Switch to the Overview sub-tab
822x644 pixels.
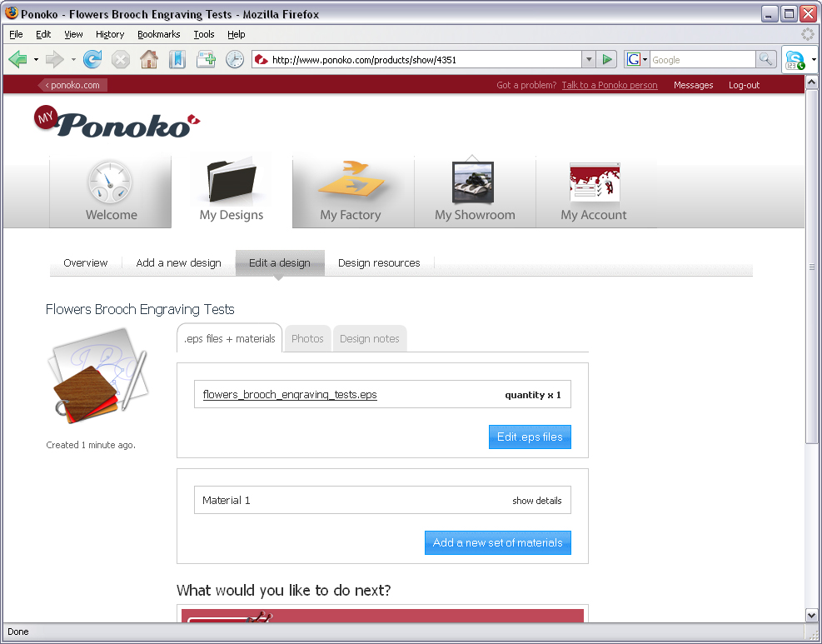(86, 262)
